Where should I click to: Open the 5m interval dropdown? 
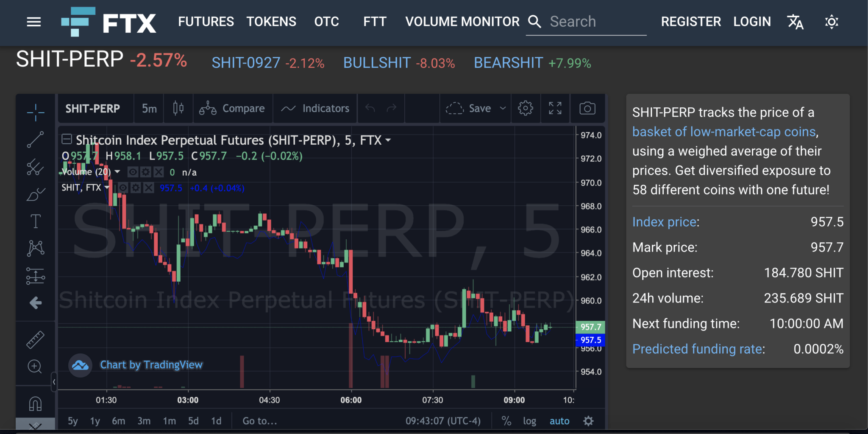point(149,109)
